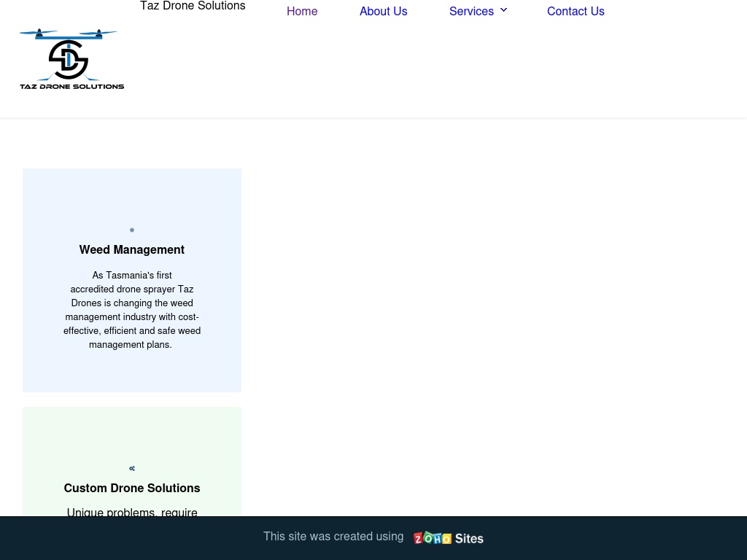Image resolution: width=747 pixels, height=560 pixels.
Task: Go to the About Us page
Action: pyautogui.click(x=384, y=11)
